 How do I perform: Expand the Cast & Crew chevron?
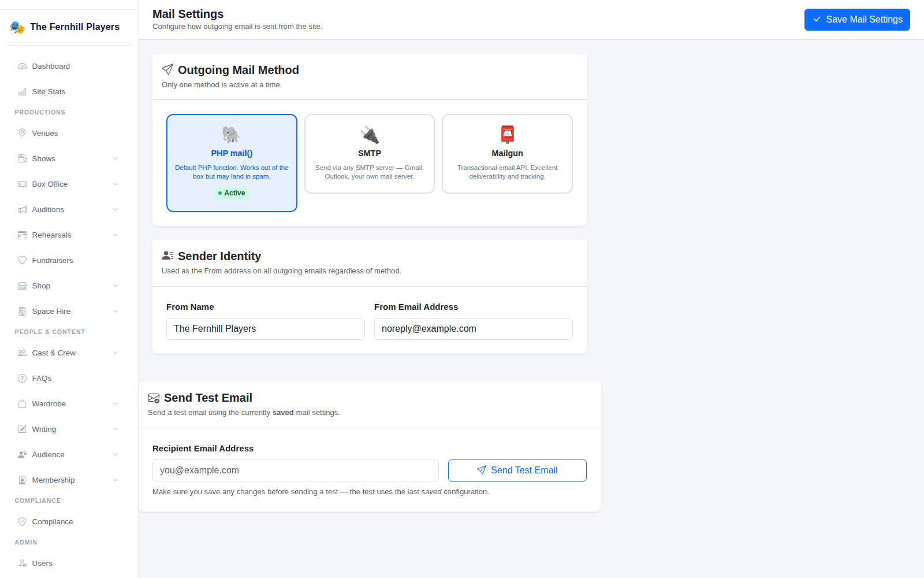pyautogui.click(x=115, y=353)
